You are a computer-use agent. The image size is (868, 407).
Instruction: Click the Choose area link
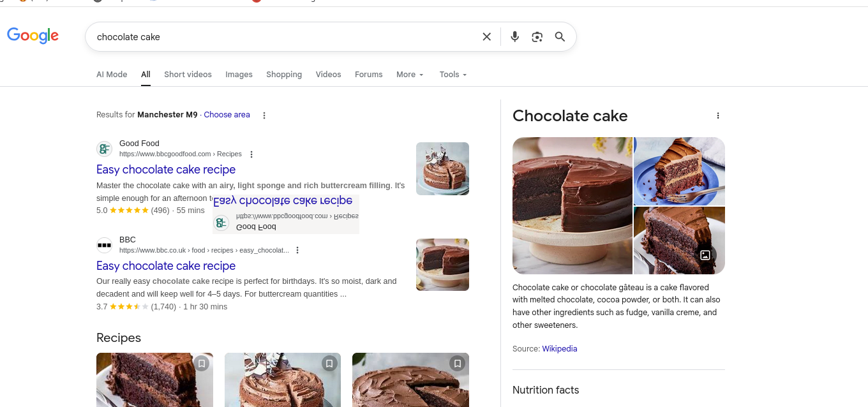tap(227, 115)
